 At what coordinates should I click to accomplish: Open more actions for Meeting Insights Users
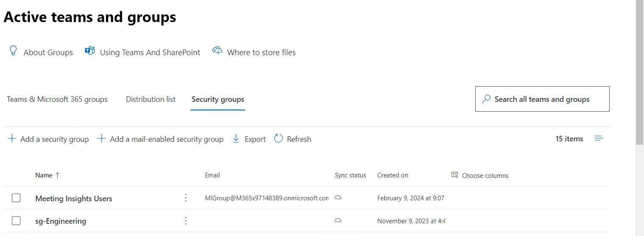pyautogui.click(x=185, y=198)
